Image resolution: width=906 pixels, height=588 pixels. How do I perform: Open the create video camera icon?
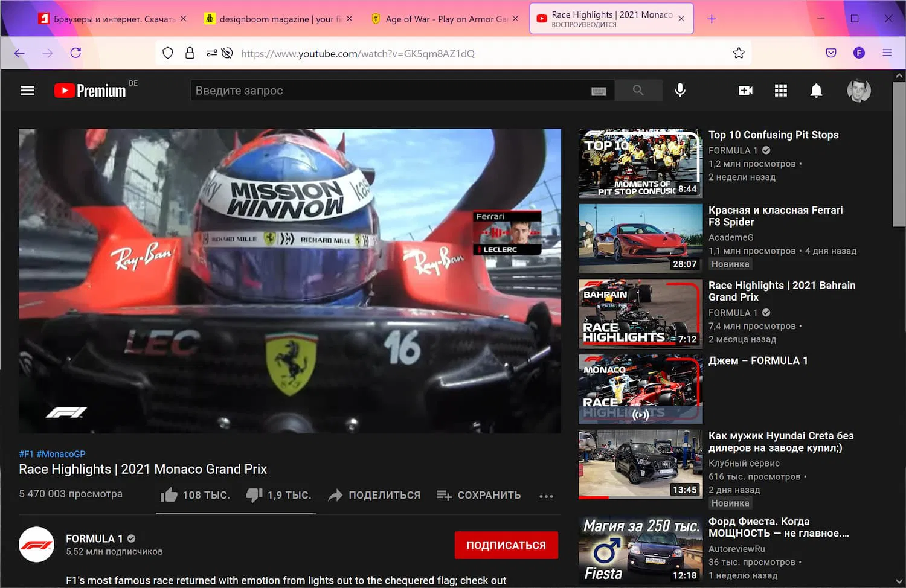click(x=745, y=91)
